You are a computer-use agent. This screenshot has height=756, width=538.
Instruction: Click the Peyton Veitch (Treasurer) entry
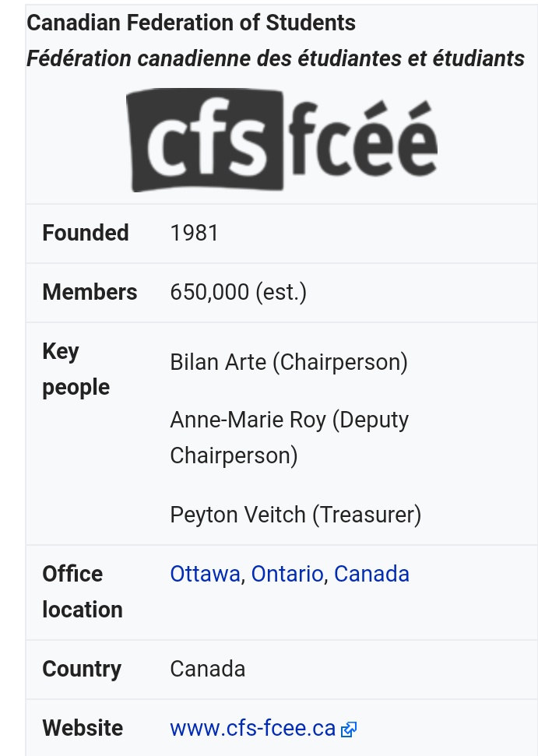(x=295, y=515)
